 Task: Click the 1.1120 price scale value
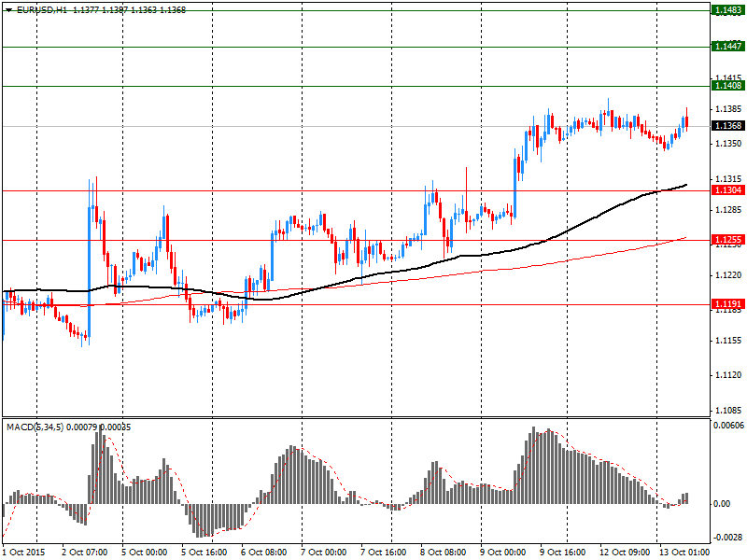point(728,375)
